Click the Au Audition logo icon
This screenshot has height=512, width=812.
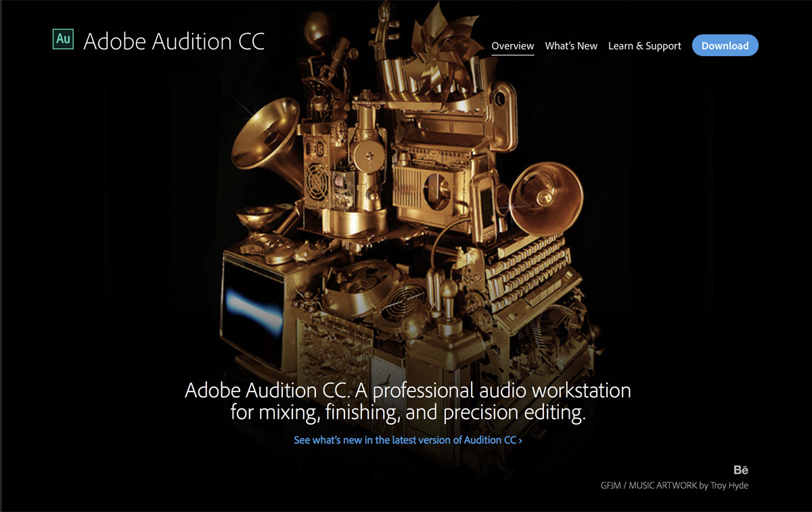pyautogui.click(x=63, y=39)
